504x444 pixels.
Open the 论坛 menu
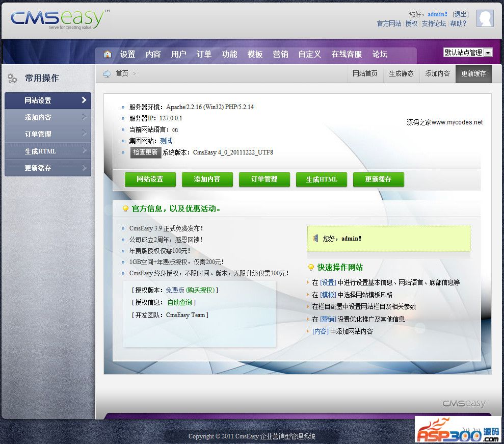point(380,54)
